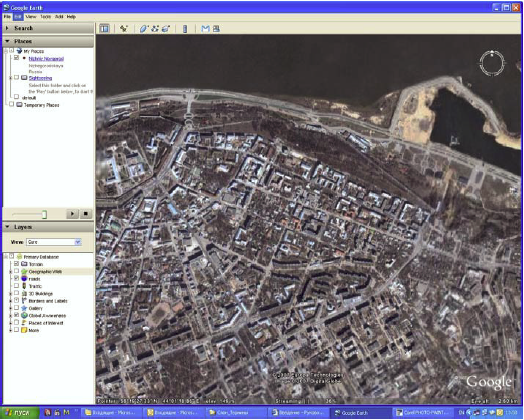Click the navigation compass ring on map
This screenshot has width=524, height=420.
tap(492, 63)
